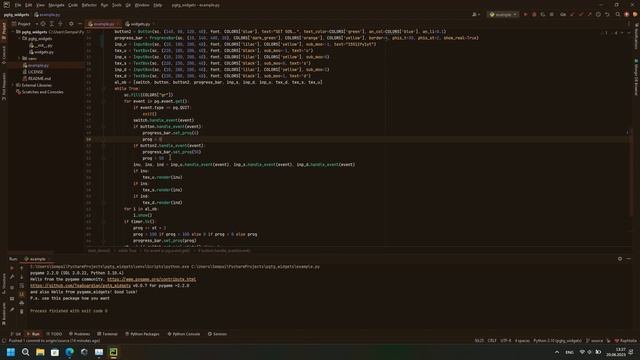Collapse the pgtg_widgets package subfolder
Viewport: 640px width, 360px height.
pyautogui.click(x=19, y=38)
